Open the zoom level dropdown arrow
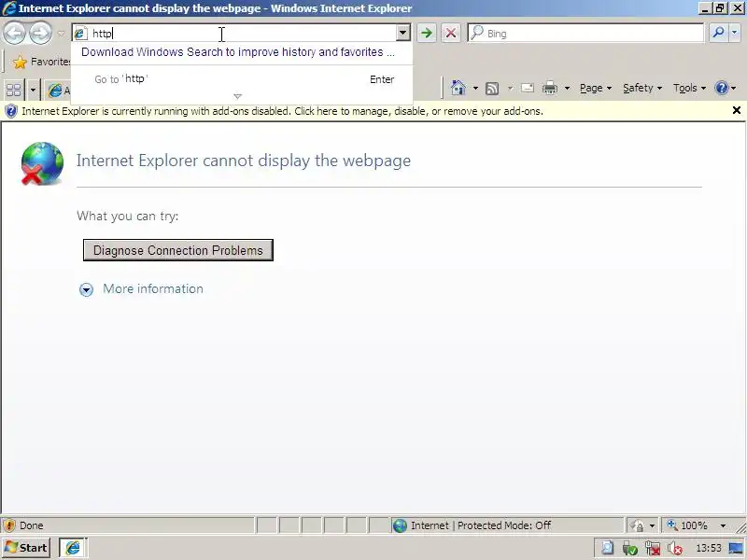The image size is (747, 560). (x=723, y=525)
